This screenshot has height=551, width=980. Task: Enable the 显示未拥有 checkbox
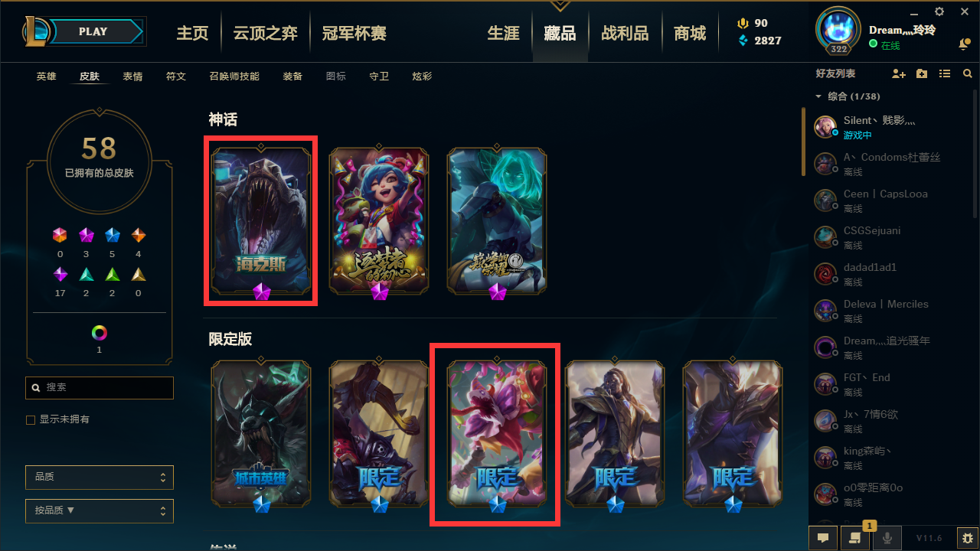[x=31, y=420]
